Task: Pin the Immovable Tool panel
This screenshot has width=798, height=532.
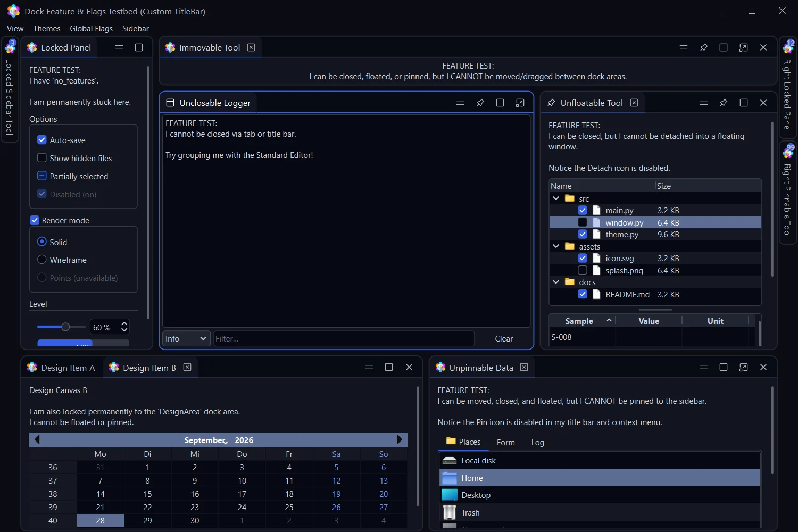Action: pos(703,47)
